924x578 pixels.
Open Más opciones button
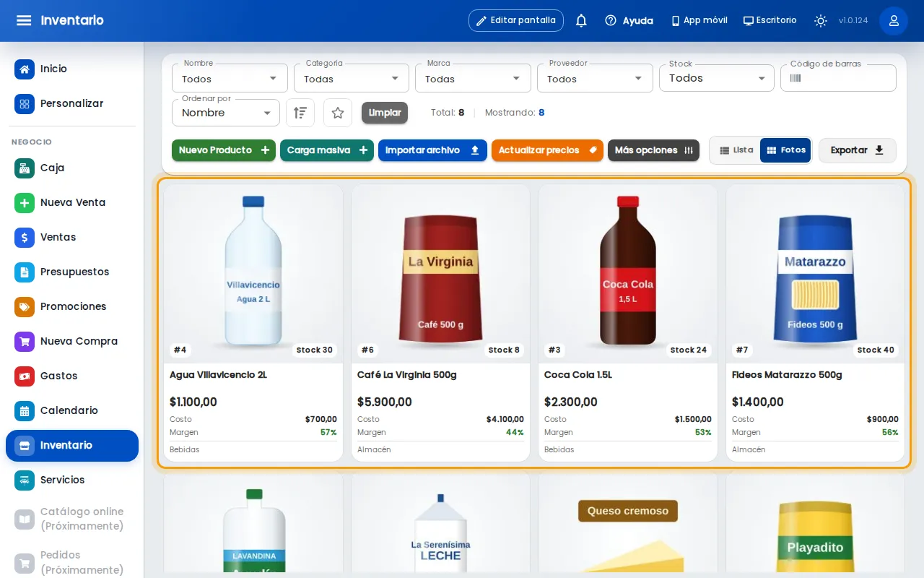click(653, 150)
